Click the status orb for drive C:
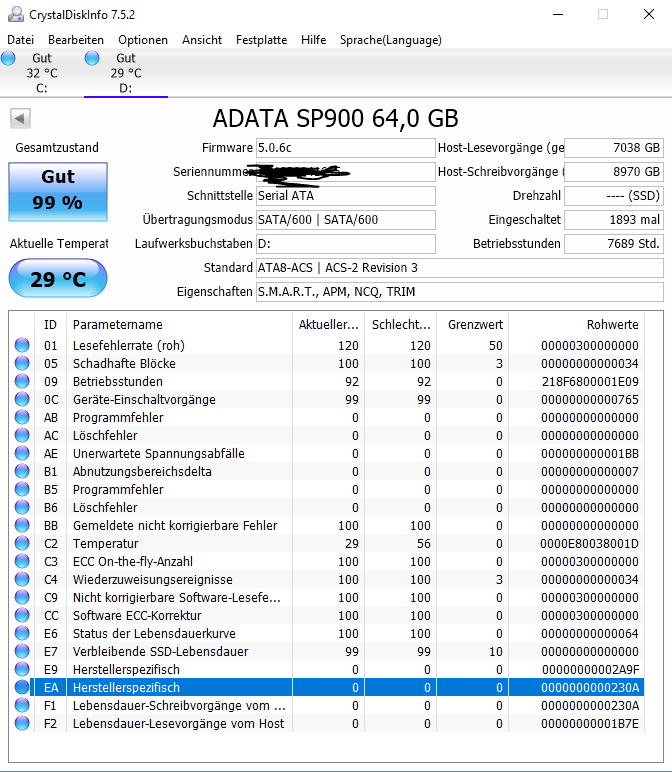Viewport: 672px width, 772px height. [8, 58]
